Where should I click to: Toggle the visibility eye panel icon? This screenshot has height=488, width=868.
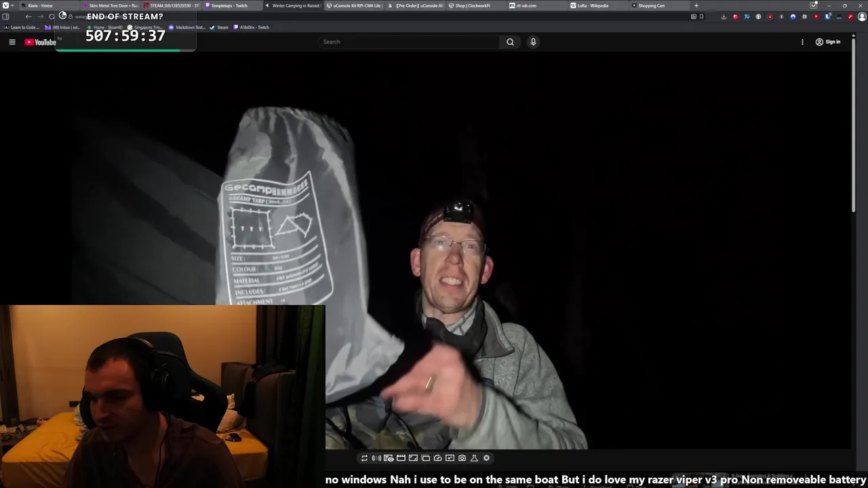pos(389,458)
